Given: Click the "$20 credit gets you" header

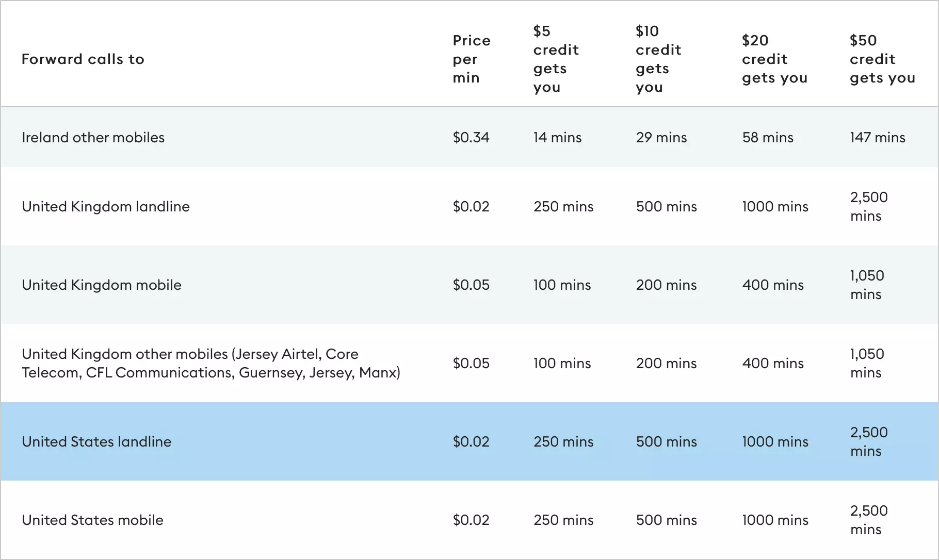Looking at the screenshot, I should 774,59.
